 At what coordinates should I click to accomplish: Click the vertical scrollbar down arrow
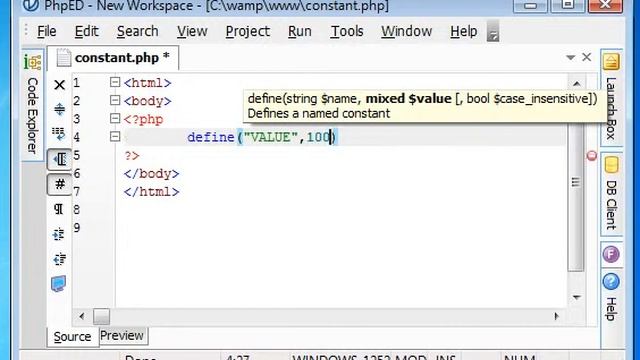click(x=576, y=297)
